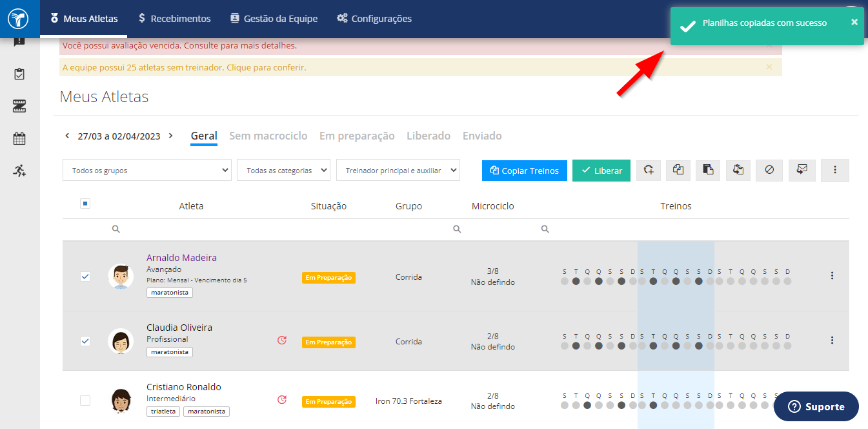The image size is (868, 429).
Task: Click the refresh icon beside Claudia Oliveira
Action: click(x=282, y=340)
